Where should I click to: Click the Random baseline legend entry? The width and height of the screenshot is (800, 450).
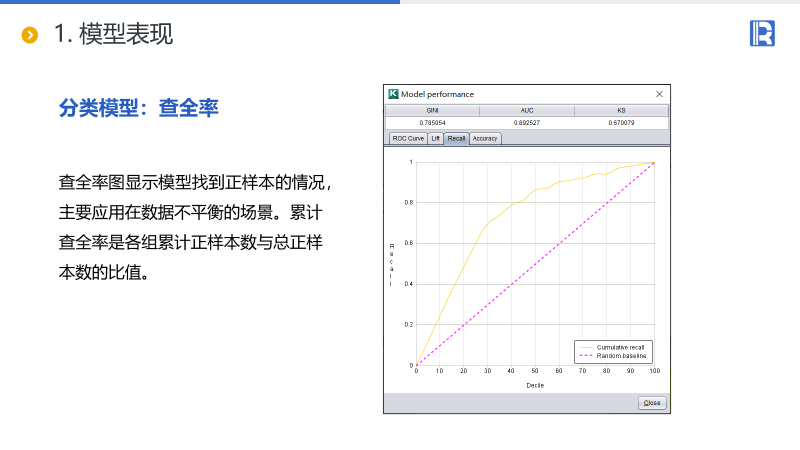click(x=613, y=356)
